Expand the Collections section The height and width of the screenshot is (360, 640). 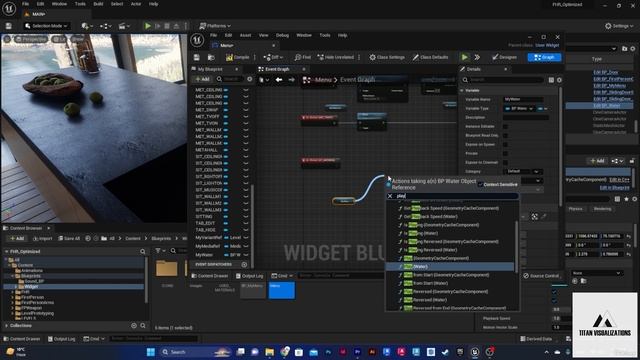7,326
